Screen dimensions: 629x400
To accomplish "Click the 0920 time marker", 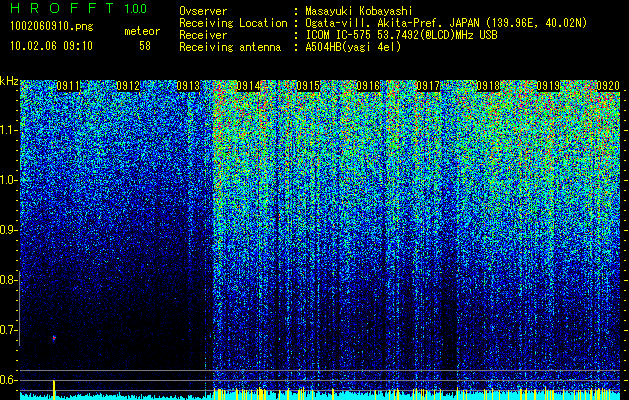I will (608, 85).
